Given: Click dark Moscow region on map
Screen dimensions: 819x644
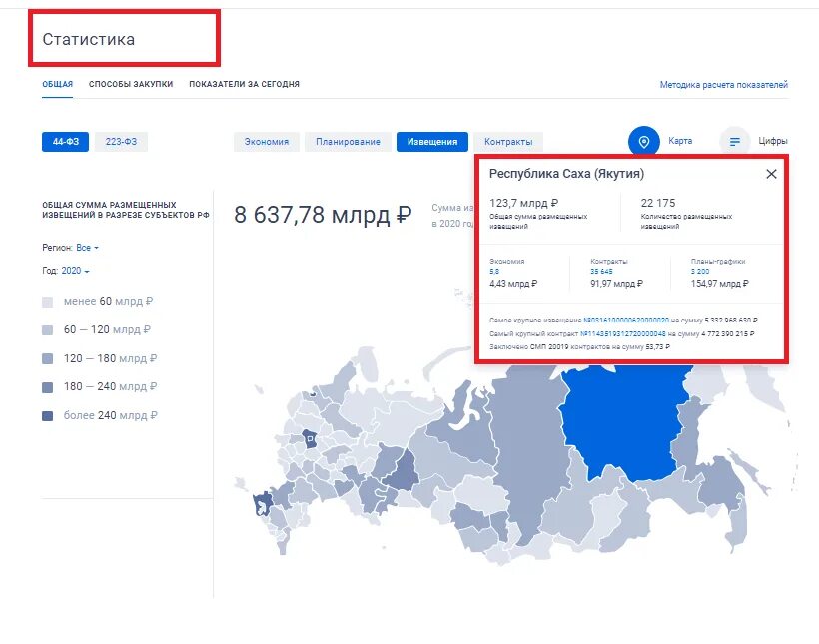Looking at the screenshot, I should (x=310, y=438).
